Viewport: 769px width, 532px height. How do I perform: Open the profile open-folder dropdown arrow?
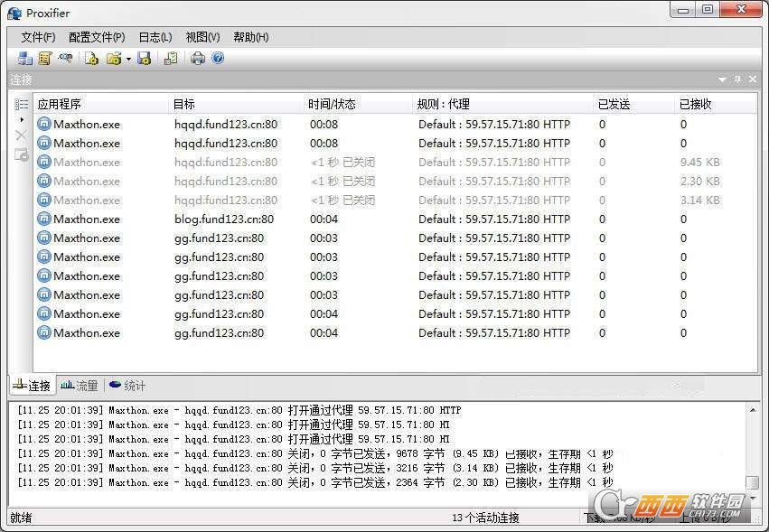[x=128, y=58]
